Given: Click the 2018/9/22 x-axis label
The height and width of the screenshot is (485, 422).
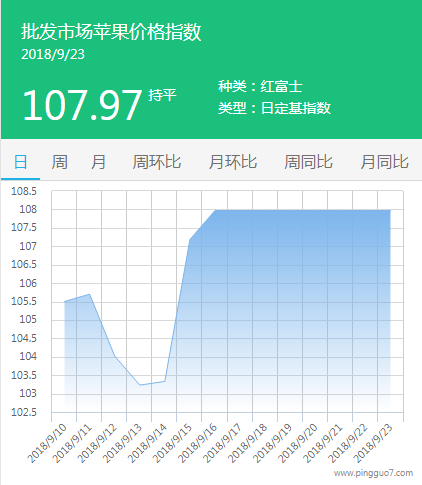Looking at the screenshot, I should point(348,443).
